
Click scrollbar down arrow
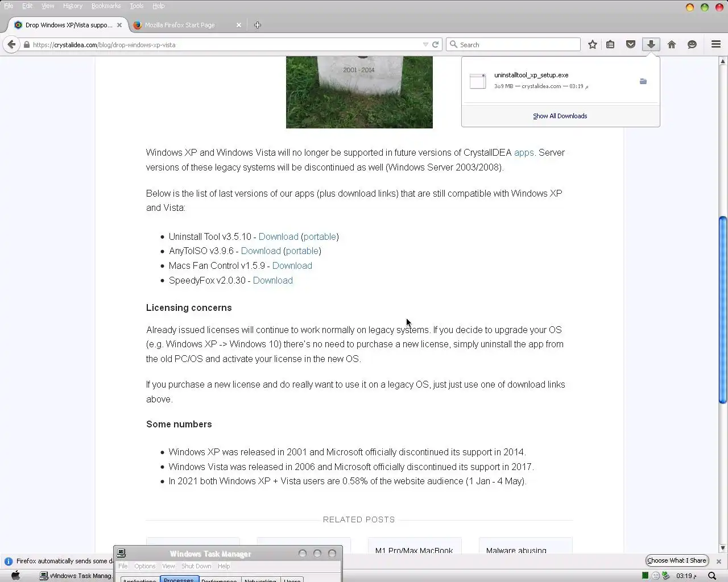pyautogui.click(x=723, y=548)
